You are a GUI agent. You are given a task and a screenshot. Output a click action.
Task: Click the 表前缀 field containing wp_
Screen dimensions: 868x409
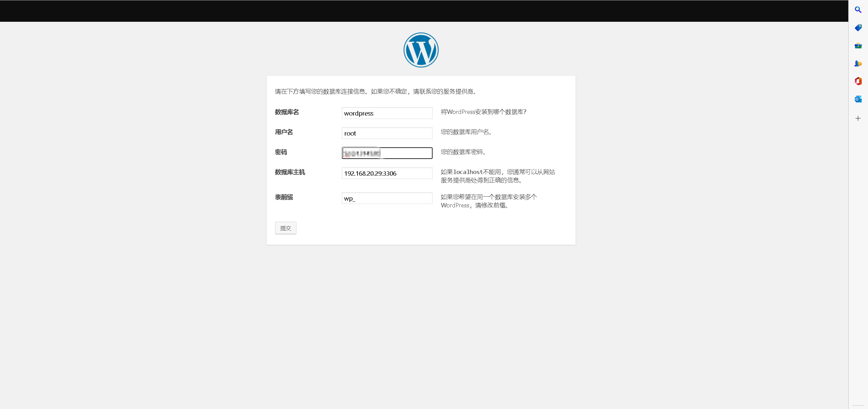(x=387, y=198)
